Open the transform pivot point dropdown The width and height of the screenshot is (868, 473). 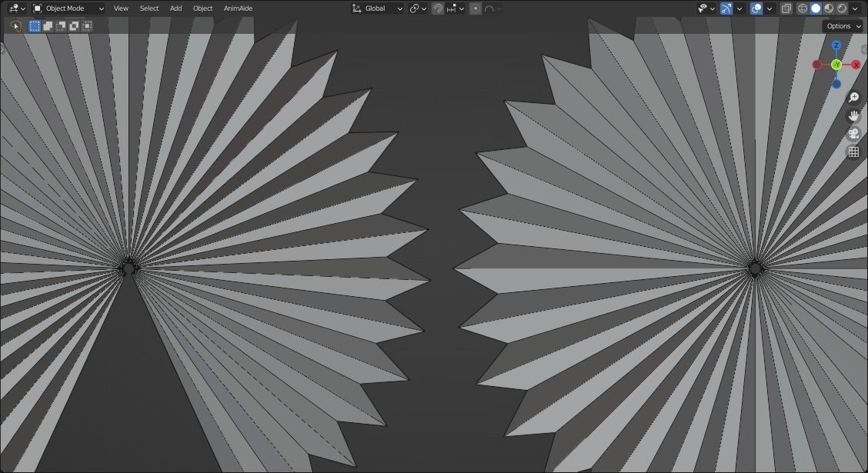click(x=418, y=8)
